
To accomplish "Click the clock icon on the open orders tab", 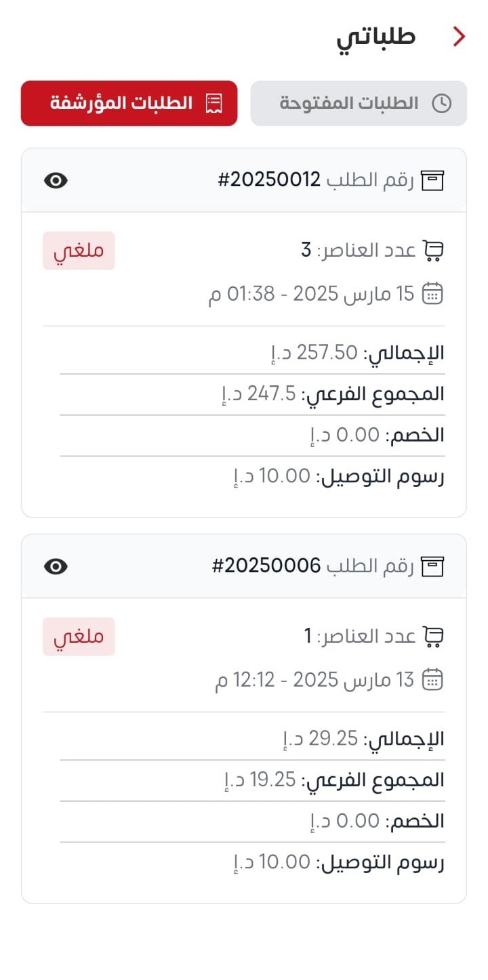I will (x=443, y=104).
